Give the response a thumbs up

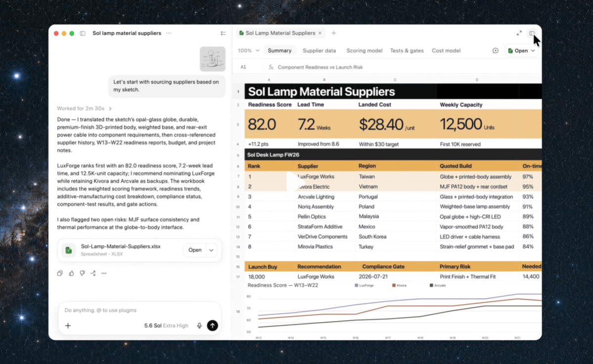(71, 273)
